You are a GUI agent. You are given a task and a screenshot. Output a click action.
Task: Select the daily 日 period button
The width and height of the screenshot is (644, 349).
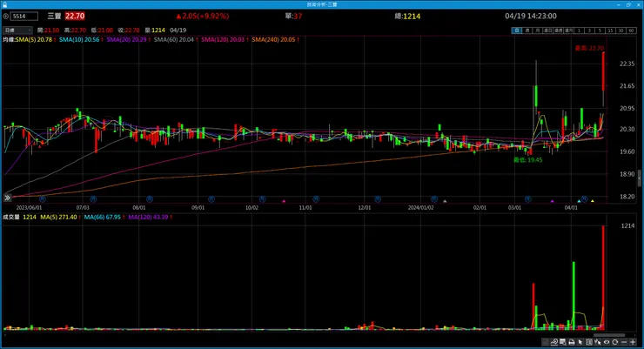(x=517, y=30)
